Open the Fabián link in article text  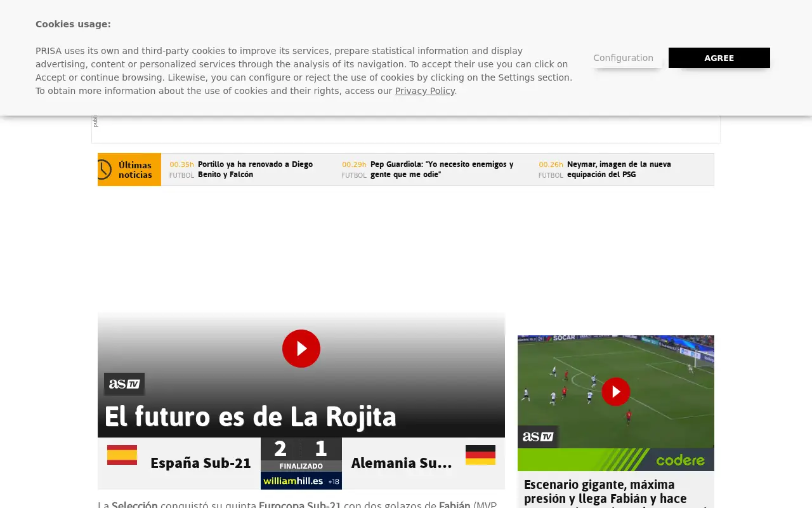455,505
